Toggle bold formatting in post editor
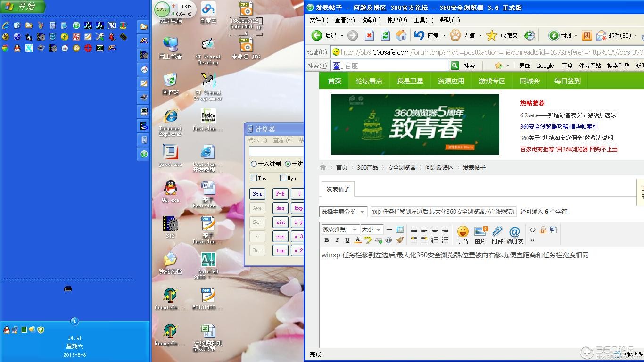This screenshot has width=644, height=362. coord(327,240)
